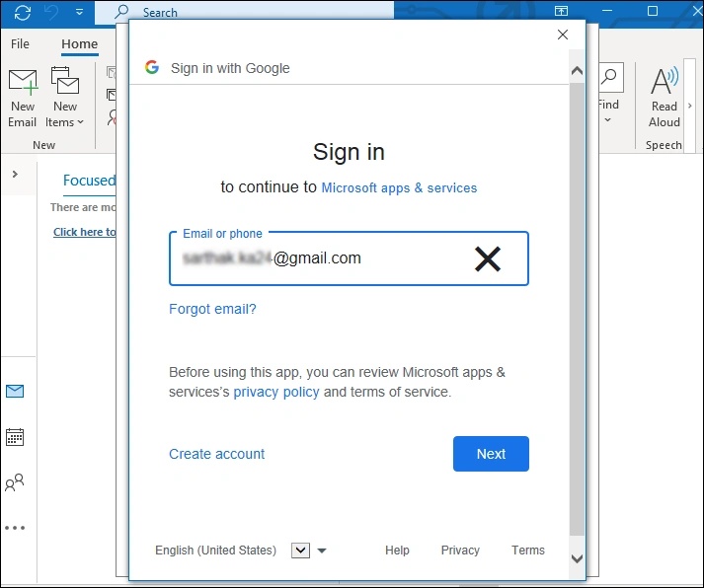Open the New Items dropdown
The image size is (704, 588).
[64, 99]
